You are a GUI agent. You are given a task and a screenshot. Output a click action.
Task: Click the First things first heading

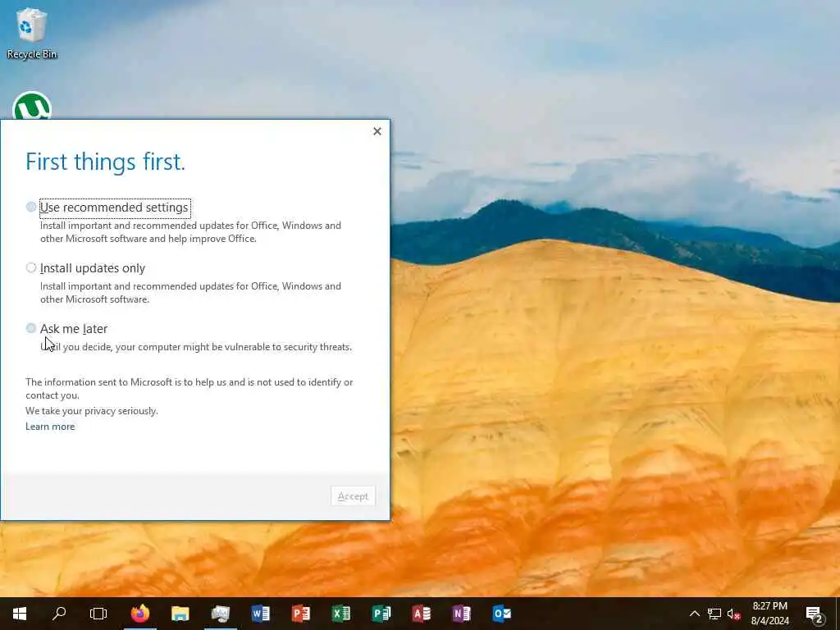pyautogui.click(x=106, y=162)
